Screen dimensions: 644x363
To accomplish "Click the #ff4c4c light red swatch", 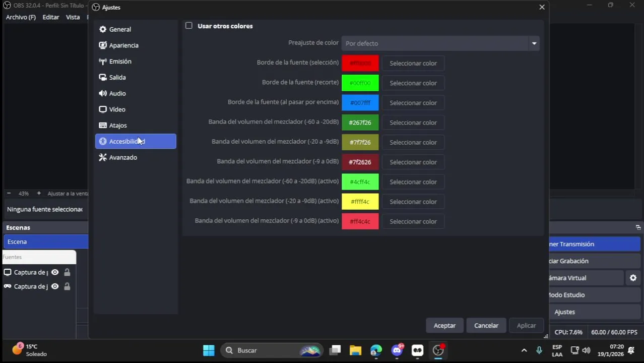I will pos(360,221).
